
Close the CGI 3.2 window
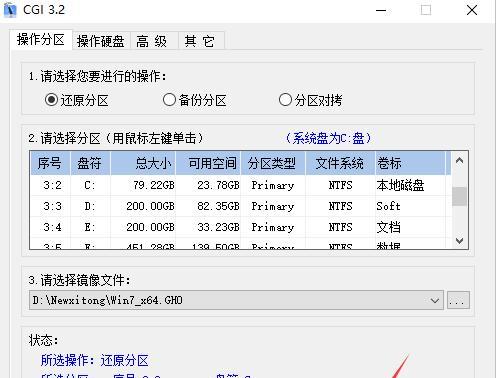tap(472, 10)
